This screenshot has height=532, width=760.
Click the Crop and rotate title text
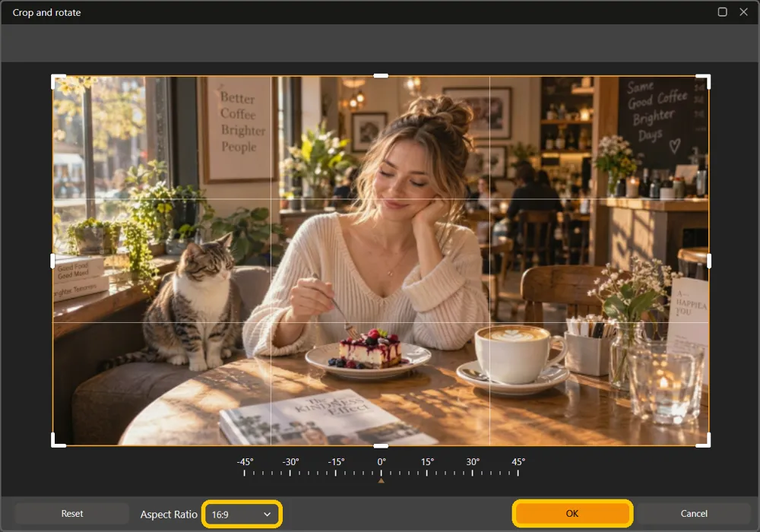point(46,13)
